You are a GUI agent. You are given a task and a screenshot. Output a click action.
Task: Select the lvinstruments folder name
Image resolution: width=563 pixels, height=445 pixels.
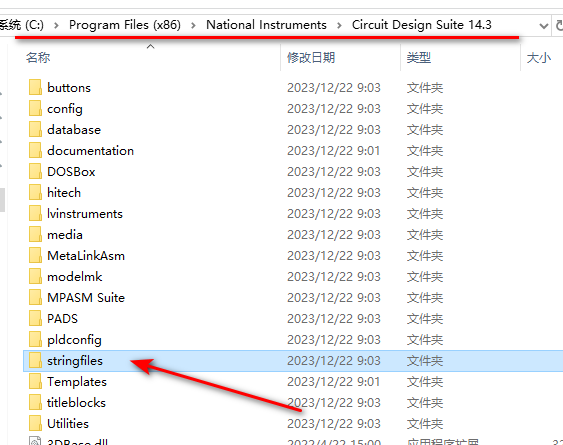[85, 214]
